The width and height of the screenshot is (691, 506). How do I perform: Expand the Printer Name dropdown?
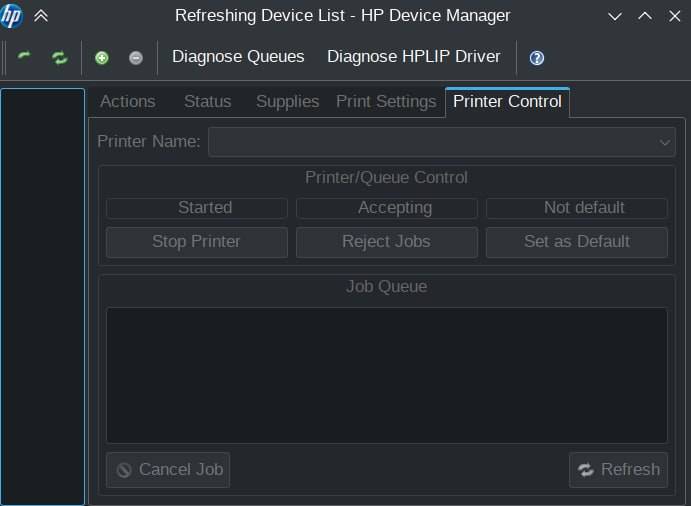coord(441,142)
